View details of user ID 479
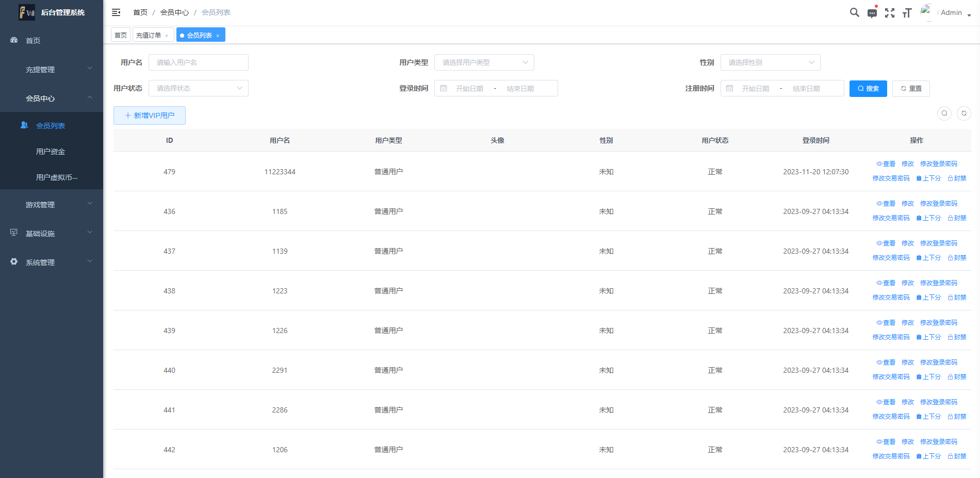980x478 pixels. pos(886,164)
